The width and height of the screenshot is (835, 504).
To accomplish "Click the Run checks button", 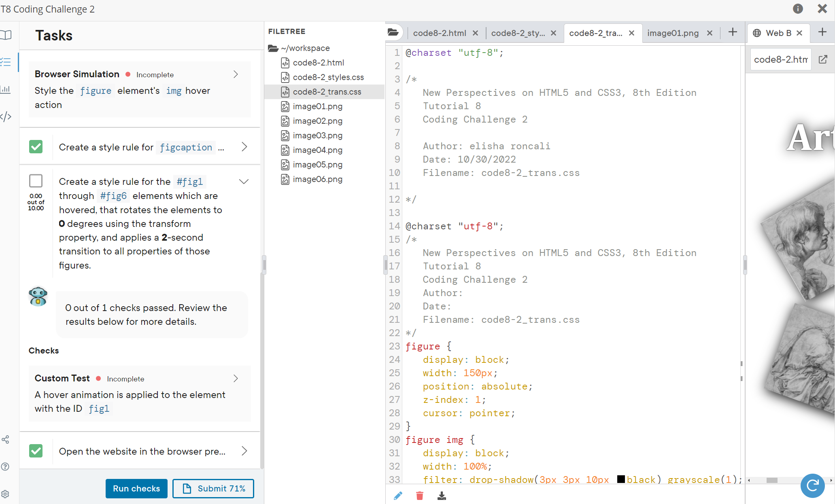I will pos(136,489).
